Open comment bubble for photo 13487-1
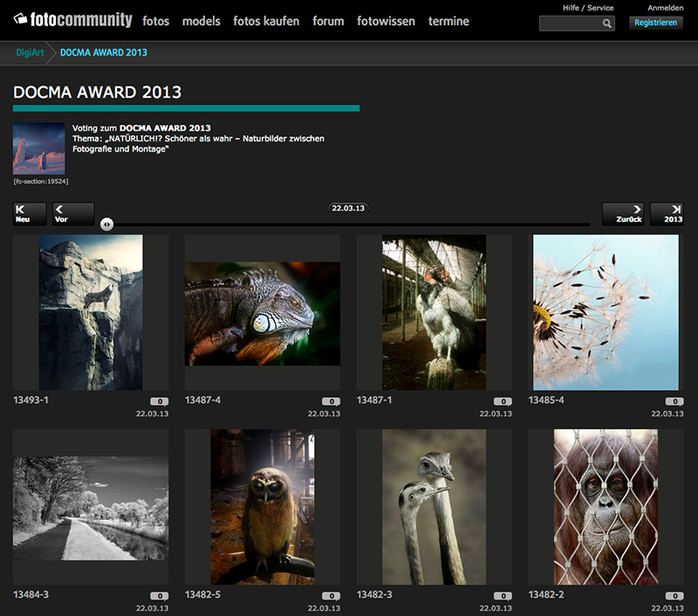The height and width of the screenshot is (616, 698). [503, 401]
